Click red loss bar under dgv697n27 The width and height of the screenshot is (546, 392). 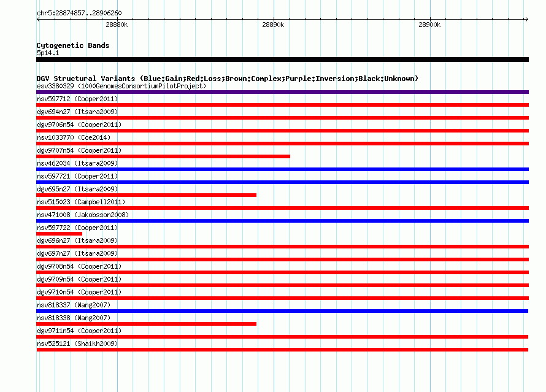tap(282, 259)
